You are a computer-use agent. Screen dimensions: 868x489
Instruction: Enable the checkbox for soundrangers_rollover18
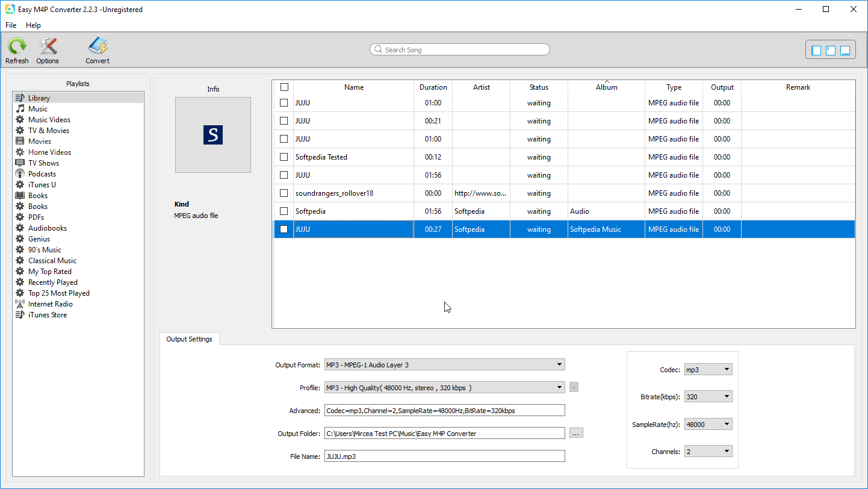(284, 193)
